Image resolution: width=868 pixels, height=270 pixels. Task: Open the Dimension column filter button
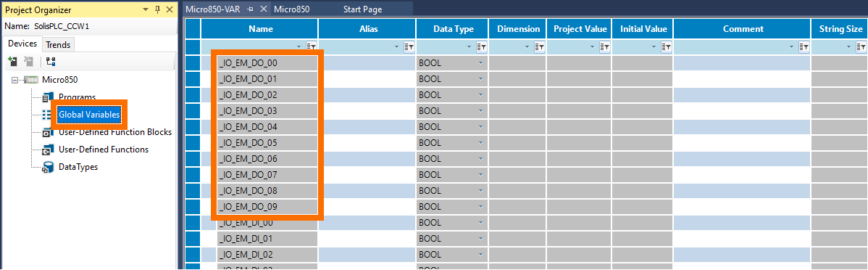click(539, 47)
